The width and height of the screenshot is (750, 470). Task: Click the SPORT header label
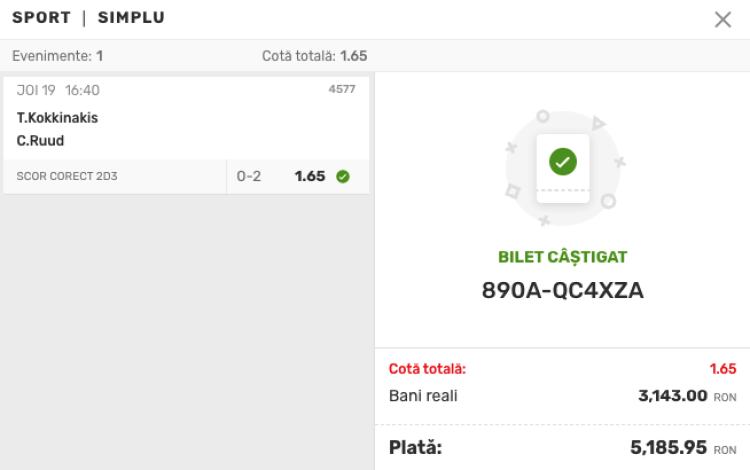39,18
